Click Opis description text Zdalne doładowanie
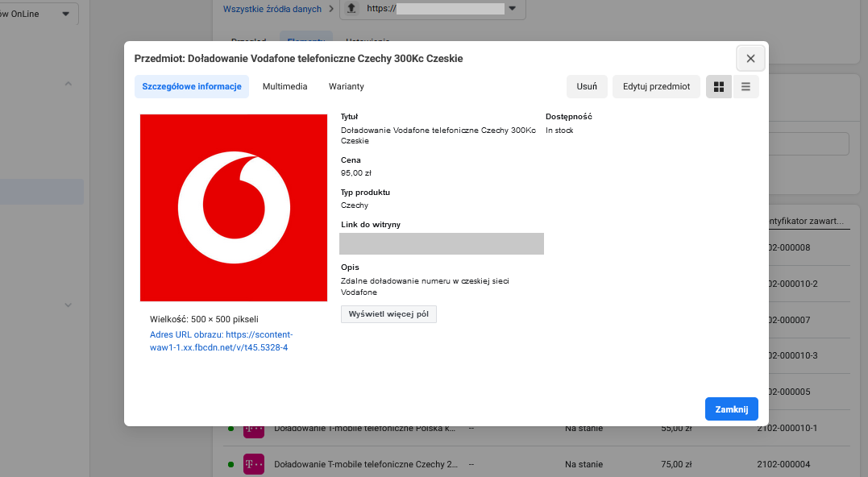Image resolution: width=868 pixels, height=477 pixels. coord(425,287)
